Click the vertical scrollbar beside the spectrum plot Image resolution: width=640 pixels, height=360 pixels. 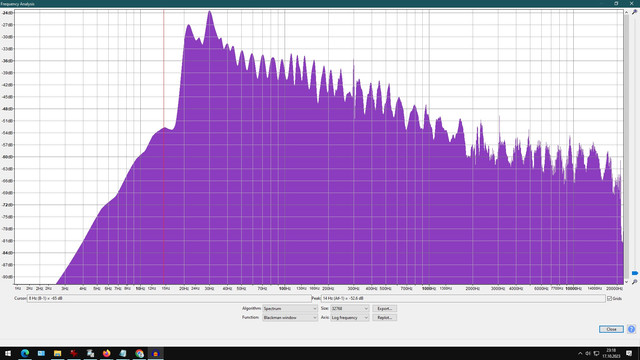[x=626, y=147]
